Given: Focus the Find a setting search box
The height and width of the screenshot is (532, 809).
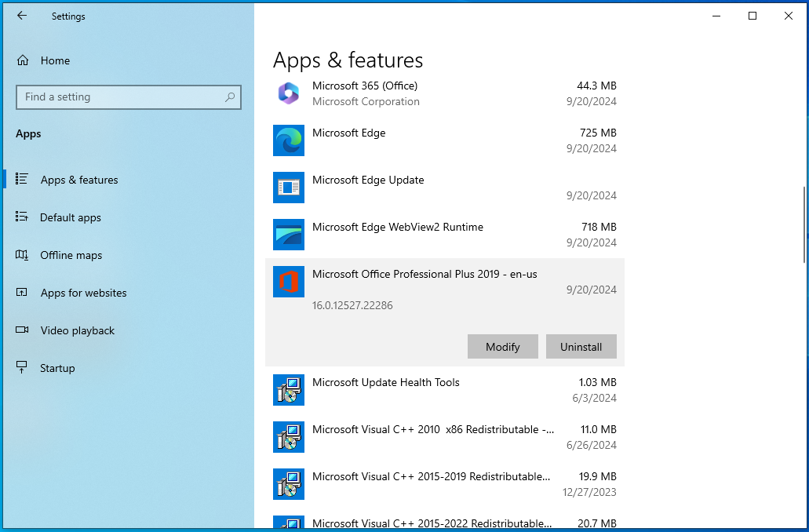Looking at the screenshot, I should click(x=129, y=97).
